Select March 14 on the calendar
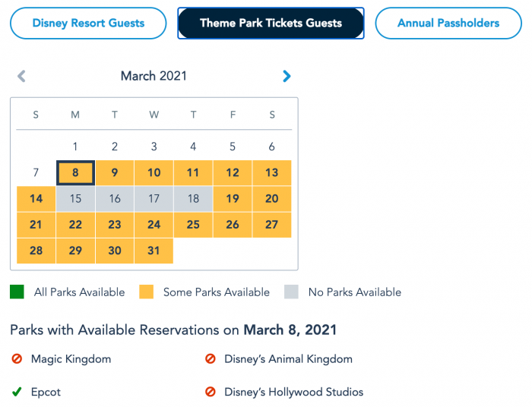 [36, 199]
